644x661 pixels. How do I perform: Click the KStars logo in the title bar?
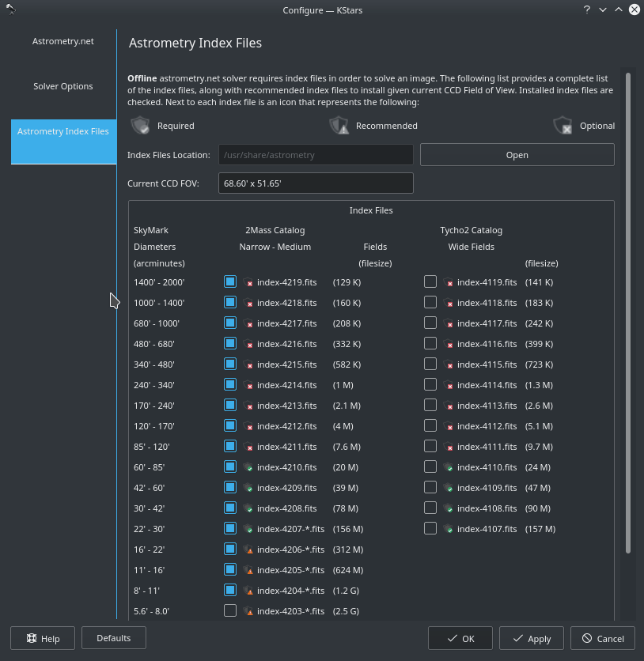[10, 9]
